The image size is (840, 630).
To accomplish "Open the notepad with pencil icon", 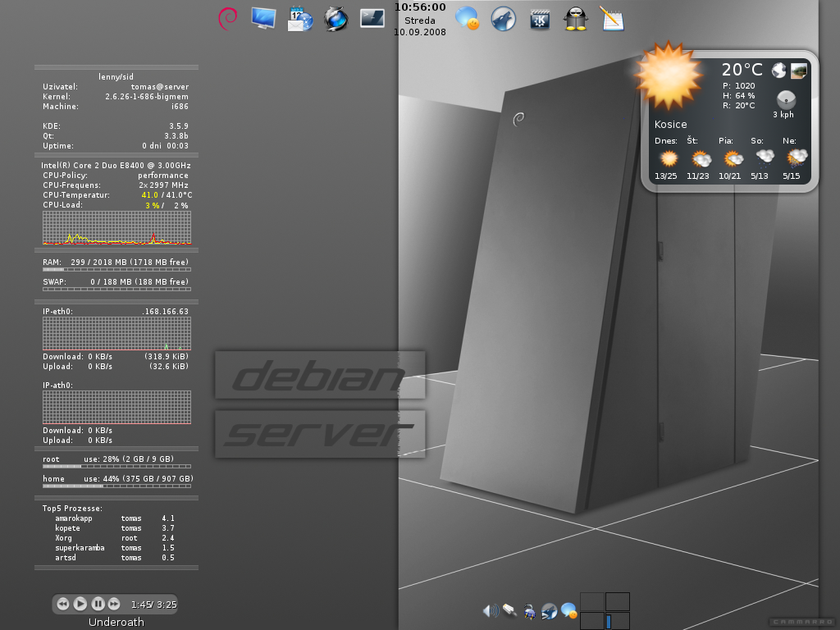I will pos(612,19).
